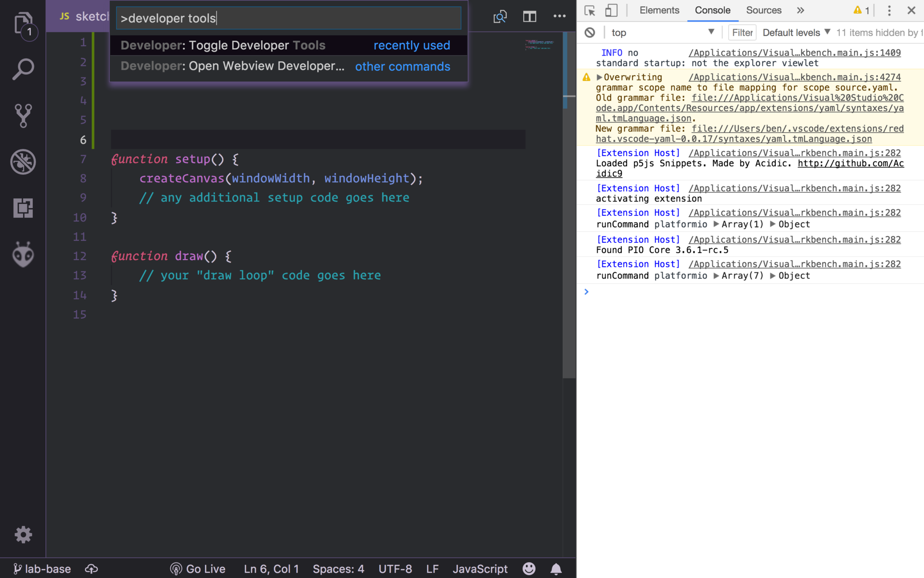
Task: Split the editor with the split icon
Action: [529, 17]
